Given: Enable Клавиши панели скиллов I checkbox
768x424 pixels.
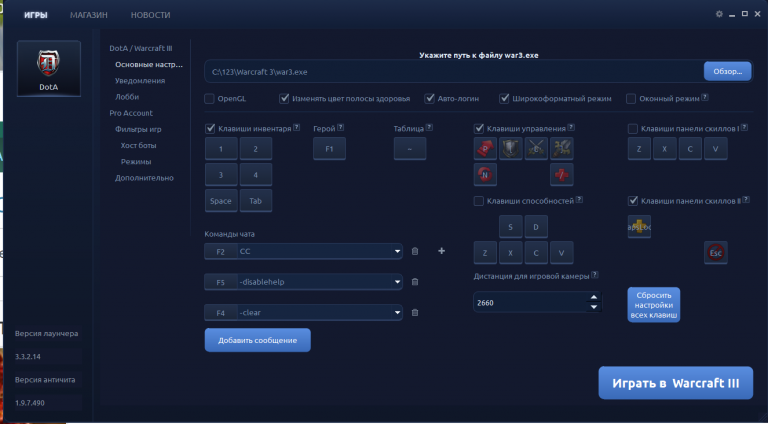Looking at the screenshot, I should [633, 129].
